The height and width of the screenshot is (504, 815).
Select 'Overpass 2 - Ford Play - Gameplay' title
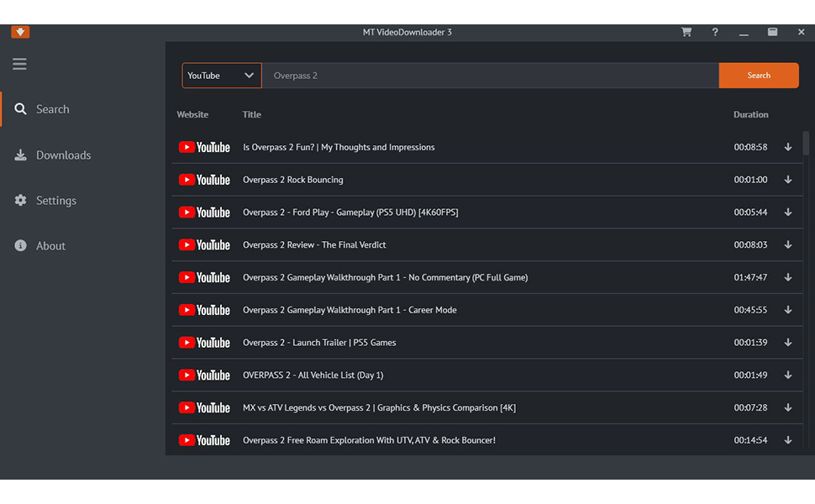pos(350,212)
